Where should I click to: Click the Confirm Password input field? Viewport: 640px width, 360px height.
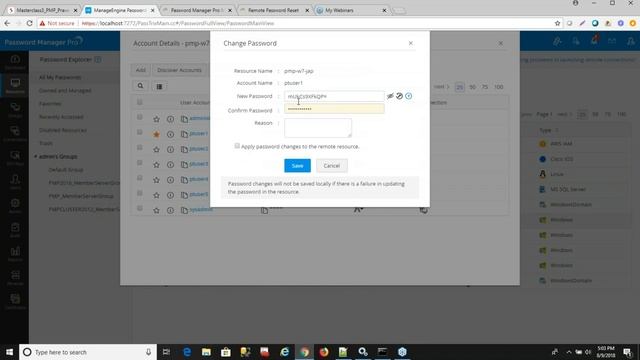pyautogui.click(x=334, y=109)
